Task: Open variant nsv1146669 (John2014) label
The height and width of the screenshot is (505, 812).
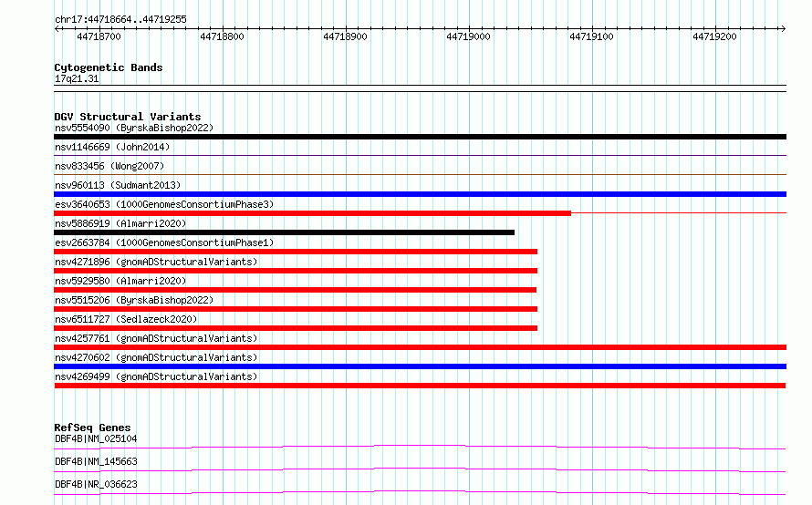Action: pyautogui.click(x=112, y=147)
